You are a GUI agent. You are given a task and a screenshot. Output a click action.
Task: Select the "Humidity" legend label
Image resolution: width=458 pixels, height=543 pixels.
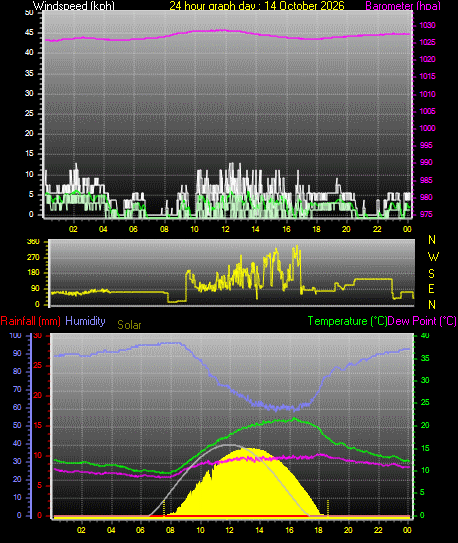(85, 321)
